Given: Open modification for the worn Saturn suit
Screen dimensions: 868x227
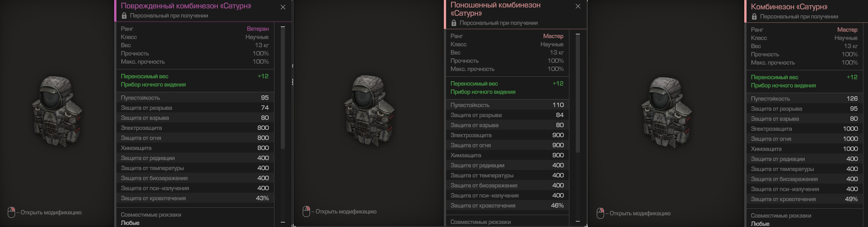Looking at the screenshot, I should click(x=346, y=211).
